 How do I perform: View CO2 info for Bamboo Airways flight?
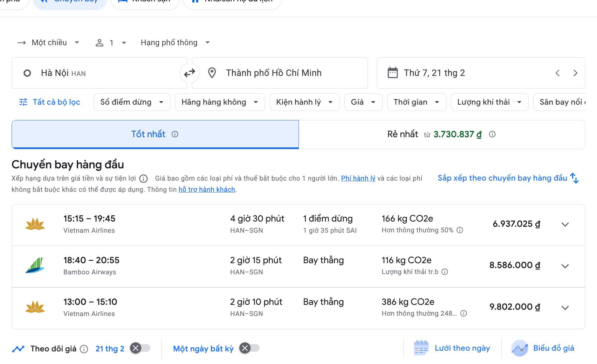pyautogui.click(x=445, y=272)
